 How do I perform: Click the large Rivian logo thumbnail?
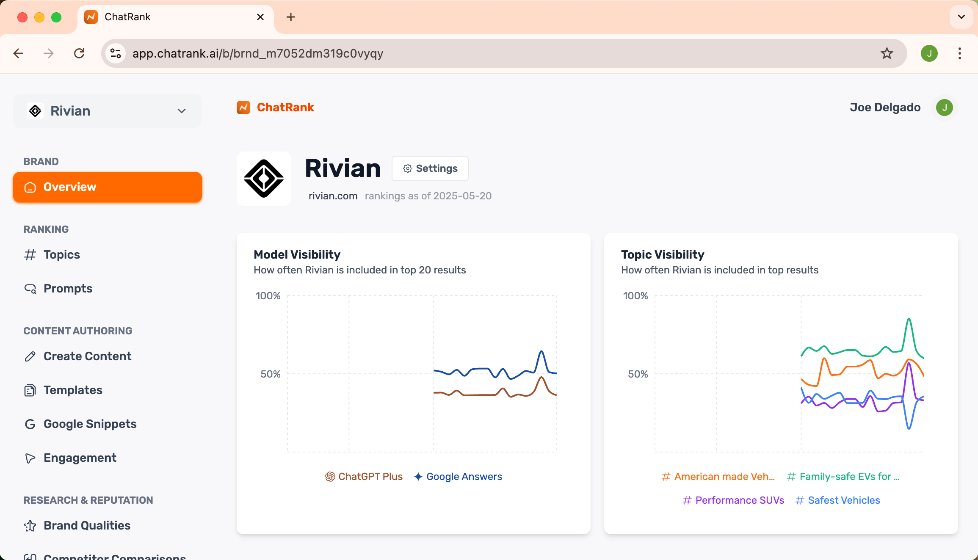coord(264,179)
